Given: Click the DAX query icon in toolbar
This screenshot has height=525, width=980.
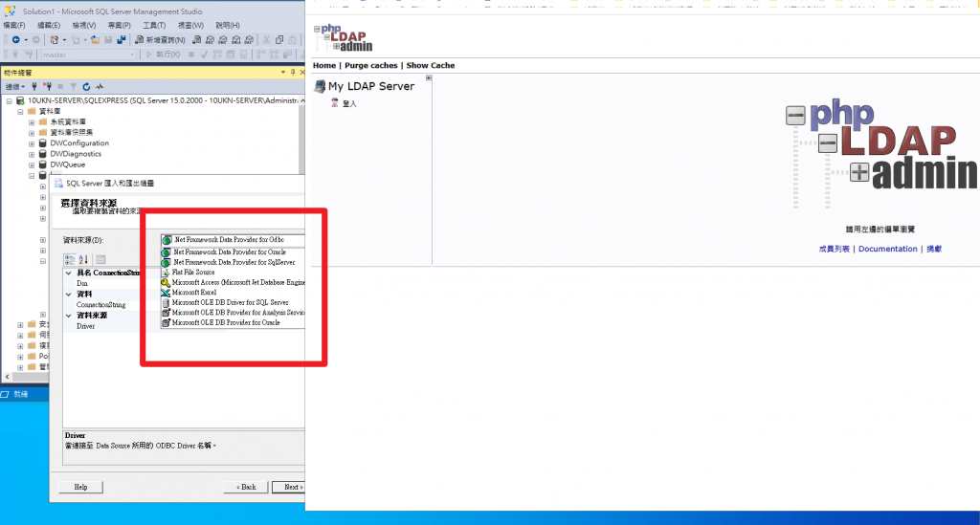Looking at the screenshot, I should [249, 40].
